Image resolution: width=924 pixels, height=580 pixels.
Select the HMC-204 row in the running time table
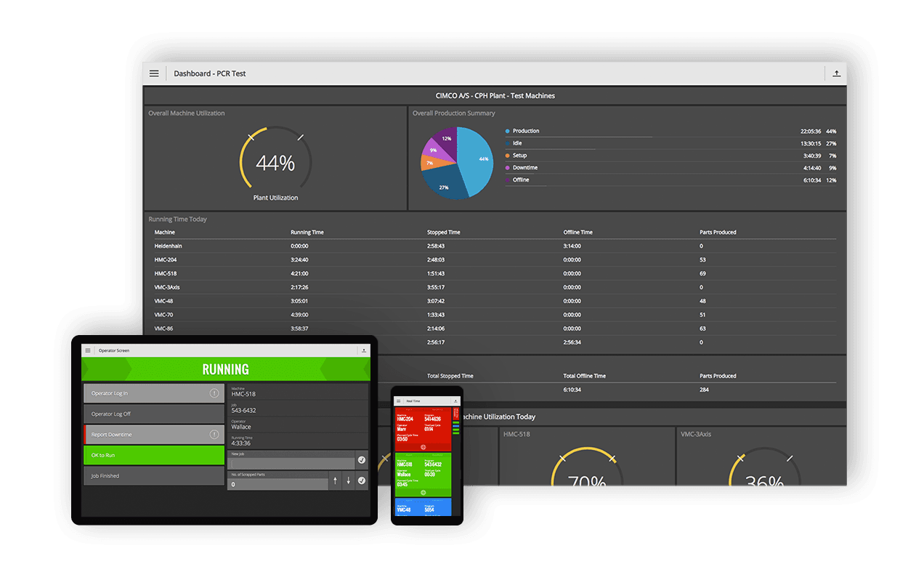coord(495,259)
